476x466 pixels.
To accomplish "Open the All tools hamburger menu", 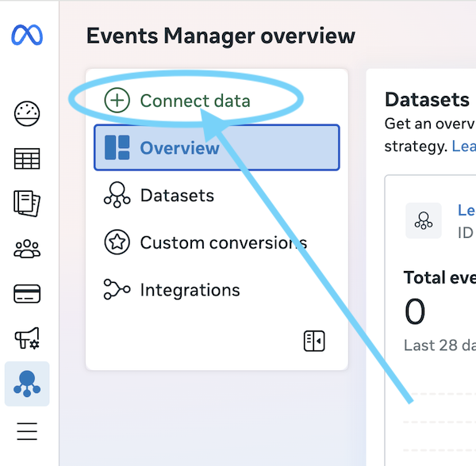I will coord(27,431).
